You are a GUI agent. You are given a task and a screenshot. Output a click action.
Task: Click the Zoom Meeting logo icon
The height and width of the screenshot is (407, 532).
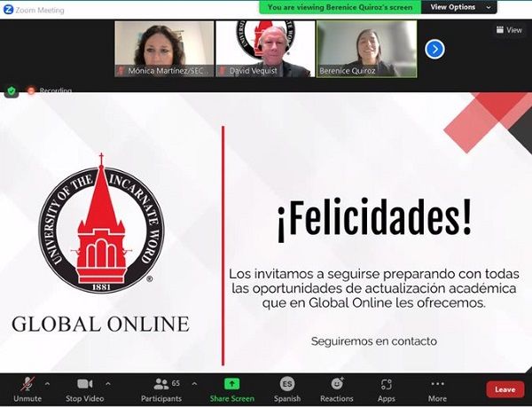[x=8, y=10]
